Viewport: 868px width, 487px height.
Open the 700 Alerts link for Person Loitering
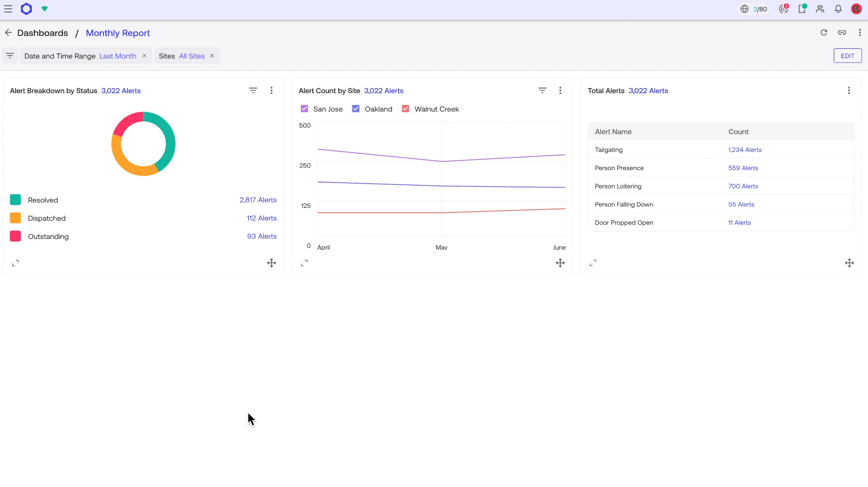click(x=743, y=186)
